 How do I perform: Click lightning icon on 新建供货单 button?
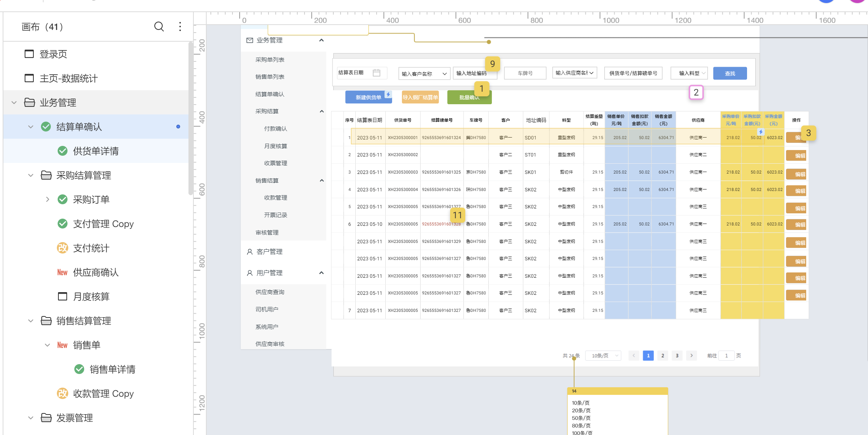point(388,94)
